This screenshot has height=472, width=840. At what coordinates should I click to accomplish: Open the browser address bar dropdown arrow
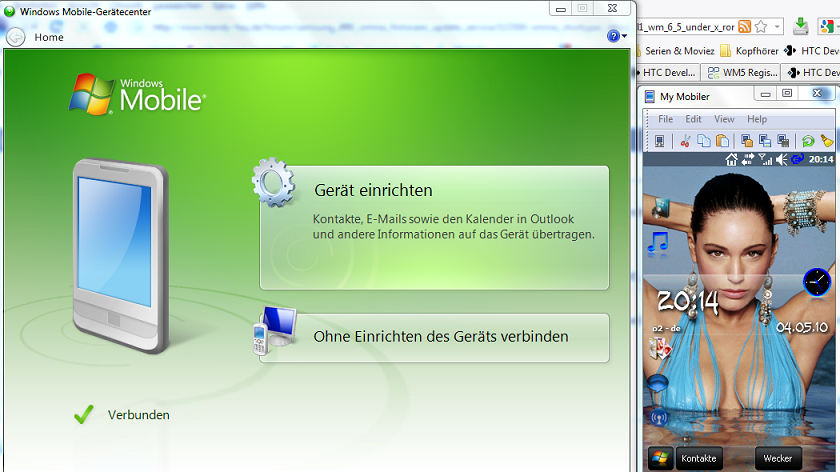point(777,26)
